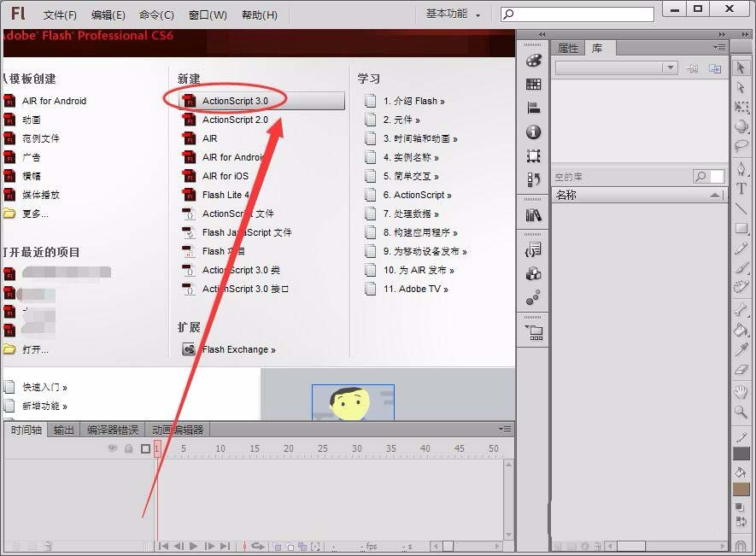Open the 快速入门 link
This screenshot has width=756, height=556.
coord(44,387)
